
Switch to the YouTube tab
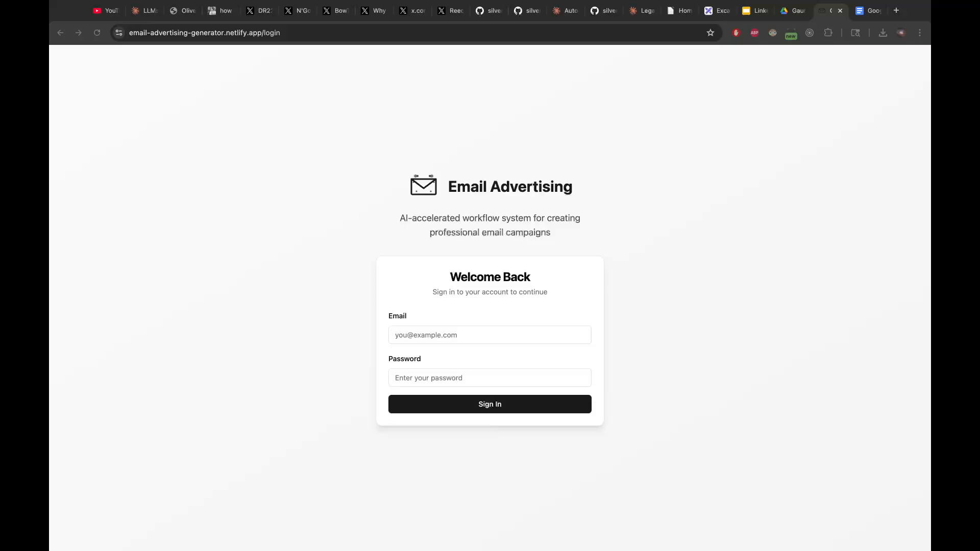105,10
